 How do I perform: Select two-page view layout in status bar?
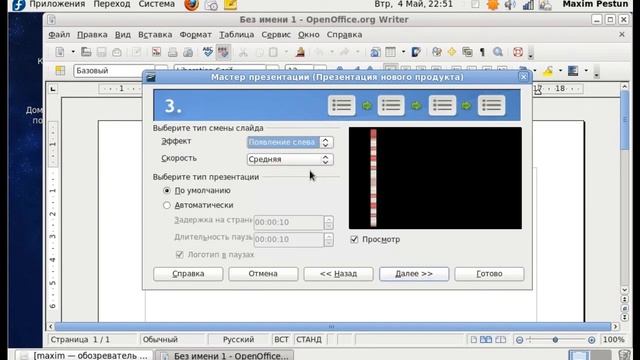(x=486, y=340)
